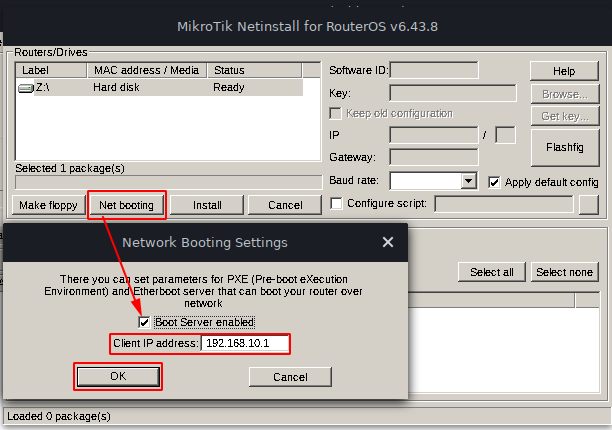Click Select none button
The height and width of the screenshot is (430, 612).
[565, 272]
